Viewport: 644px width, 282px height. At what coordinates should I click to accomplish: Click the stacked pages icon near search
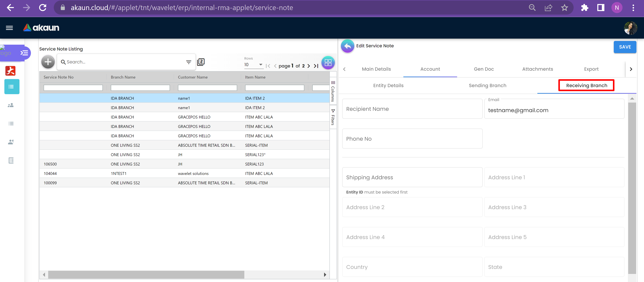click(201, 62)
